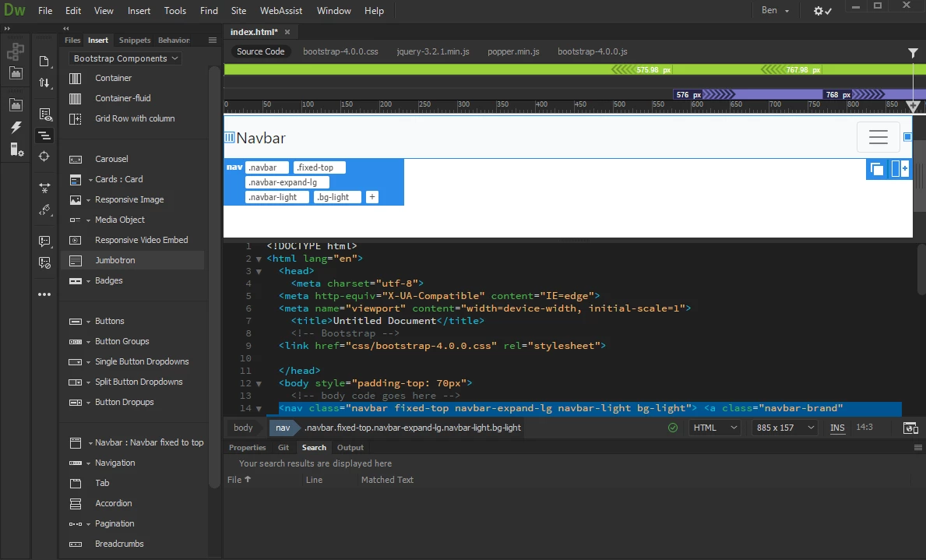Insert a Container-fluid component
Screen dimensions: 926x560
122,98
